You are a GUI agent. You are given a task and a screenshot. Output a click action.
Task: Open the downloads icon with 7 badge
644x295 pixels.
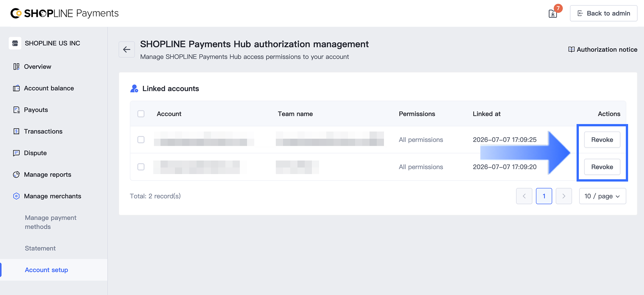pyautogui.click(x=553, y=14)
